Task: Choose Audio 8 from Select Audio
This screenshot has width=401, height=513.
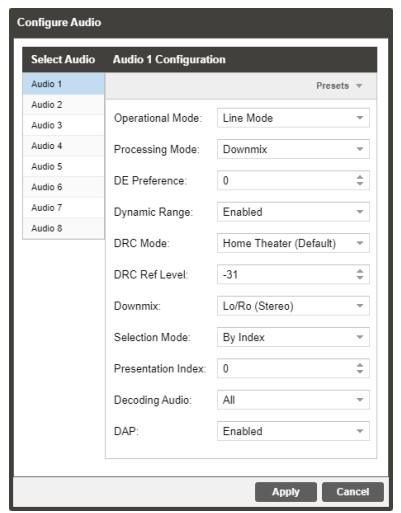Action: tap(63, 228)
